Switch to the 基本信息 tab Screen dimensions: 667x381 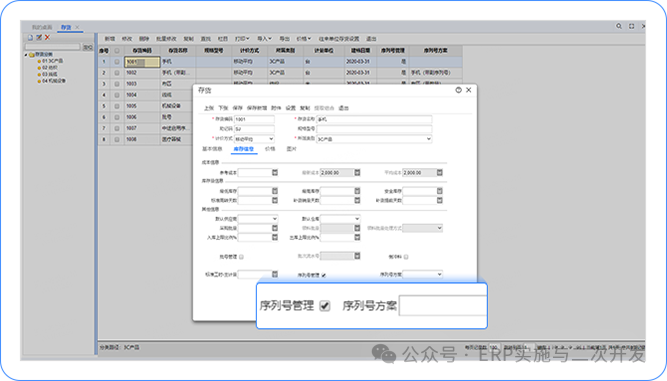212,149
